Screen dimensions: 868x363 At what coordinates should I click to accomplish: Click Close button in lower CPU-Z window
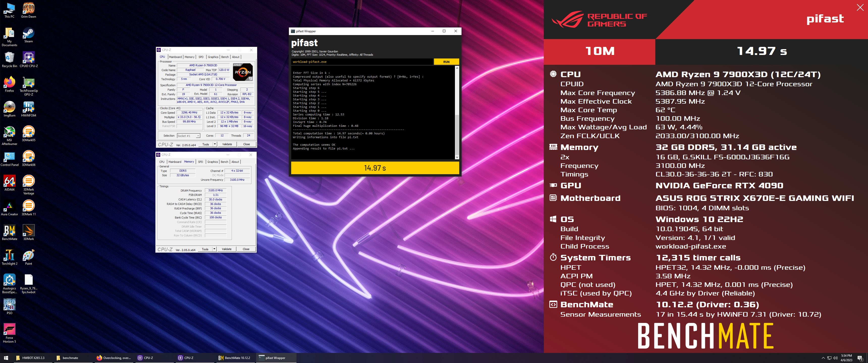coord(246,249)
